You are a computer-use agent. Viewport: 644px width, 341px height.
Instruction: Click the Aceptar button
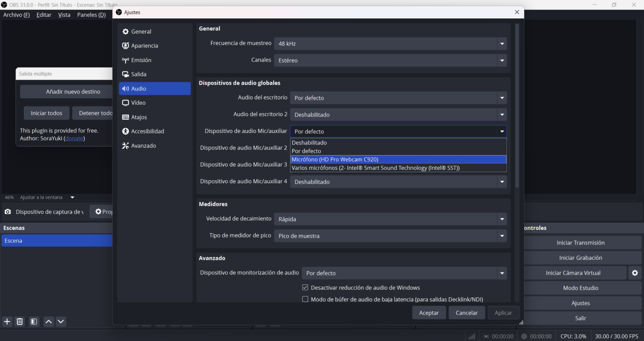tap(429, 313)
